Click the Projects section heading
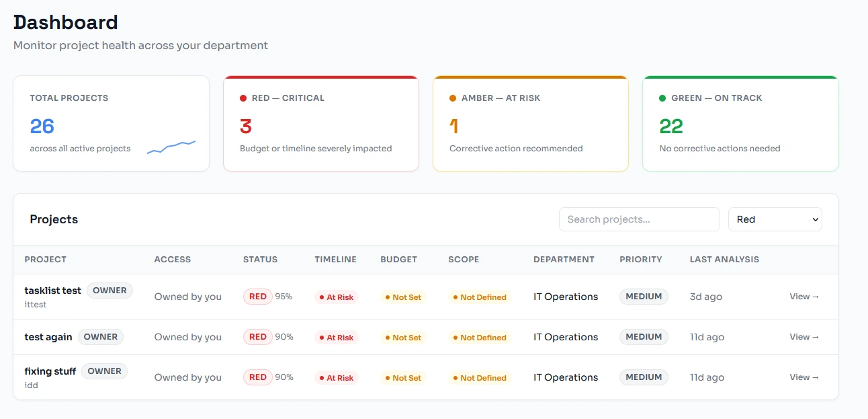This screenshot has height=419, width=868. pyautogui.click(x=54, y=219)
